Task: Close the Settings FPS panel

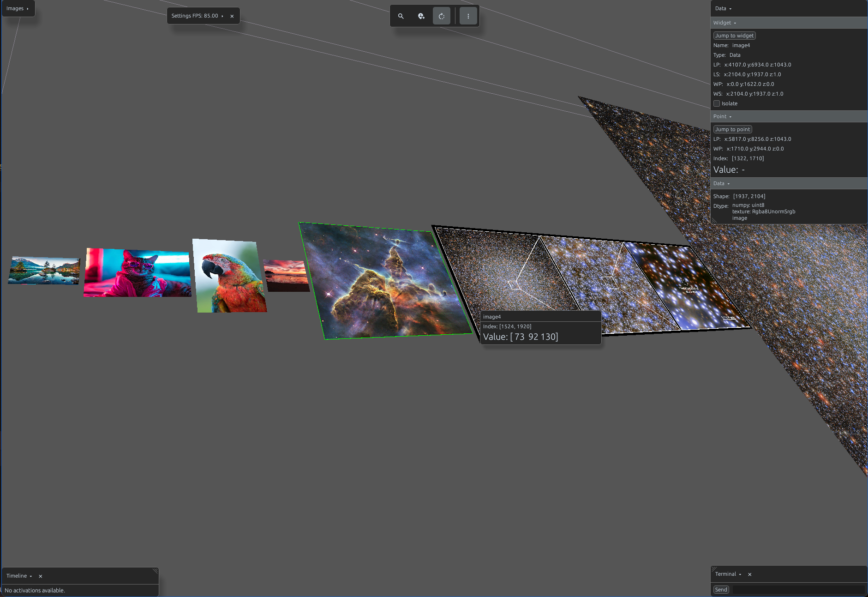Action: [x=232, y=16]
